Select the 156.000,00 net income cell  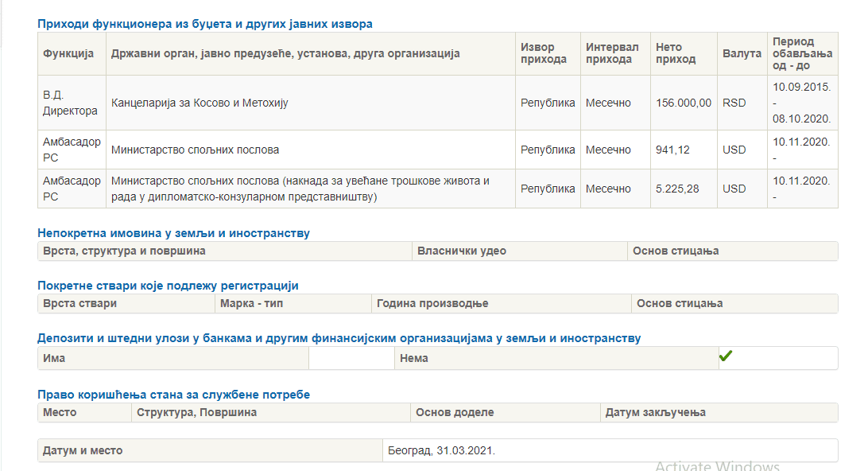tap(684, 103)
